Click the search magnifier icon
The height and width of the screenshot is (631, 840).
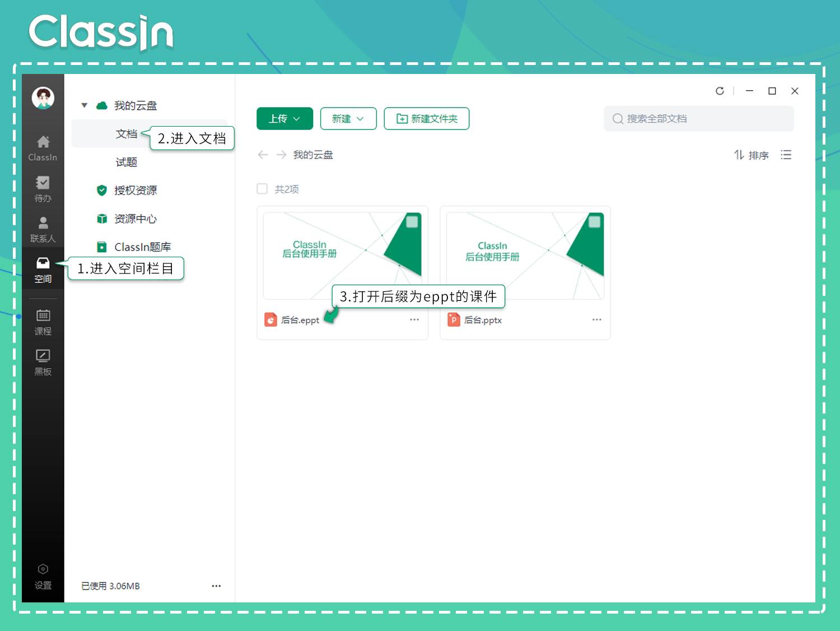pos(618,119)
